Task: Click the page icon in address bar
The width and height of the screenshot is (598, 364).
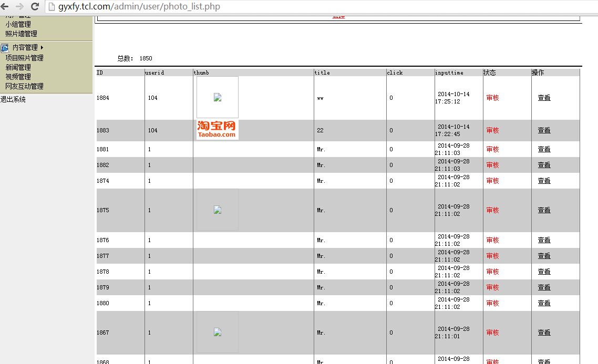Action: point(51,6)
